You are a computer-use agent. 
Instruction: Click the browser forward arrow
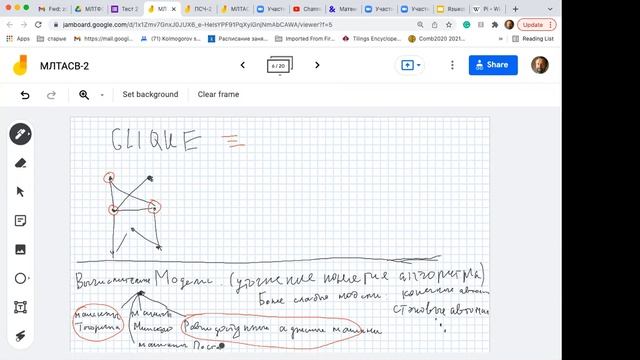24,25
